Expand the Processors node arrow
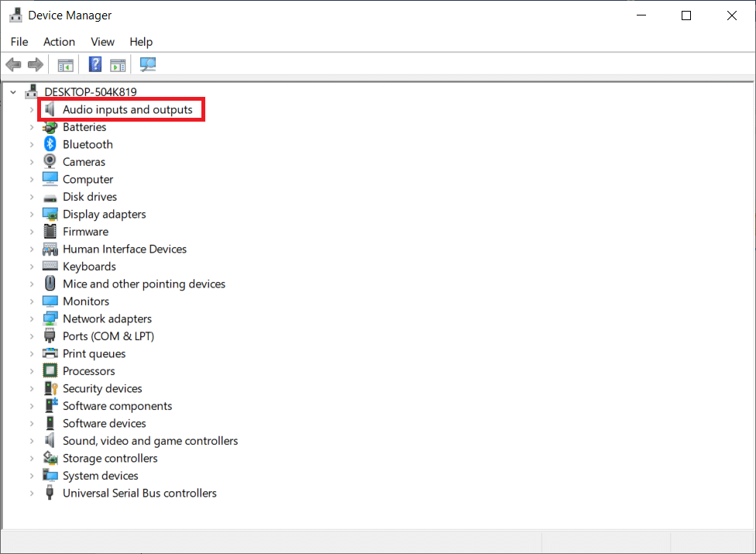The height and width of the screenshot is (554, 756). pyautogui.click(x=32, y=371)
